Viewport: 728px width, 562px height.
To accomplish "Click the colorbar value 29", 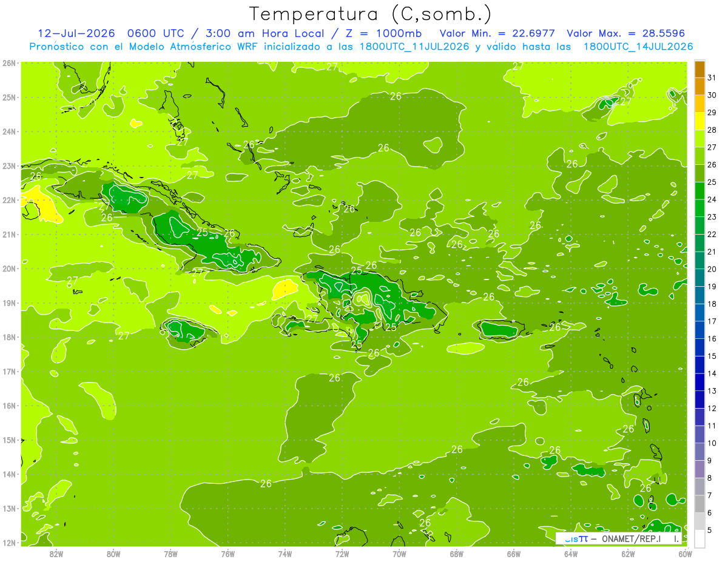I will 712,113.
